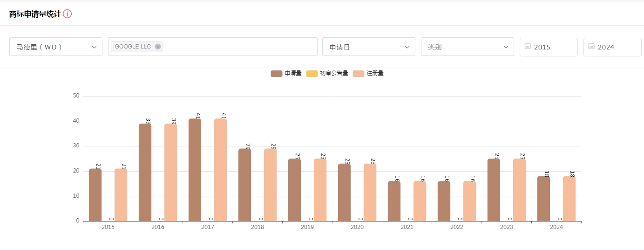Open the 类别 category dropdown
This screenshot has height=250, width=644.
[x=467, y=47]
